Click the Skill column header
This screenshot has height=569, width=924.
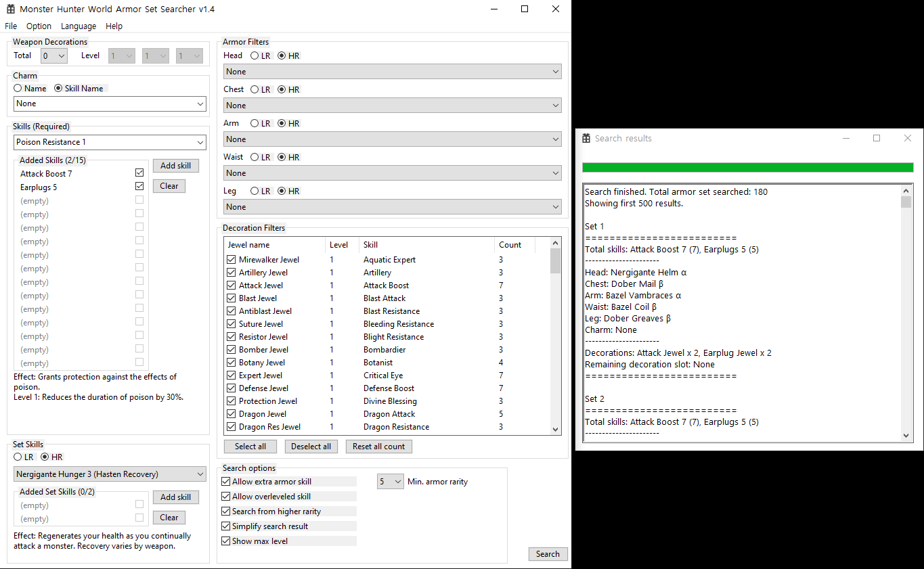coord(427,245)
